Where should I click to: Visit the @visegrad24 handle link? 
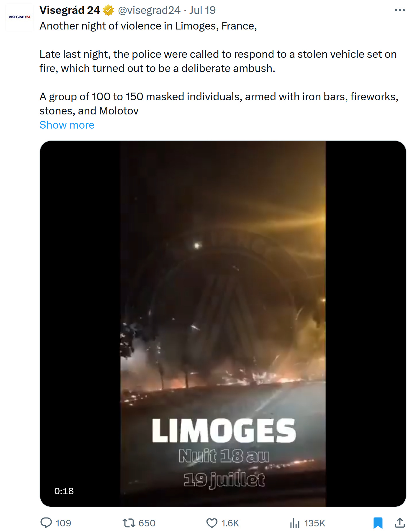tap(149, 10)
